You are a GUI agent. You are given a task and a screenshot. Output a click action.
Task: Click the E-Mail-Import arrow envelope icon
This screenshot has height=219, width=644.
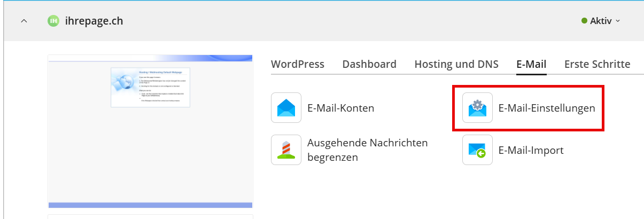click(x=477, y=150)
